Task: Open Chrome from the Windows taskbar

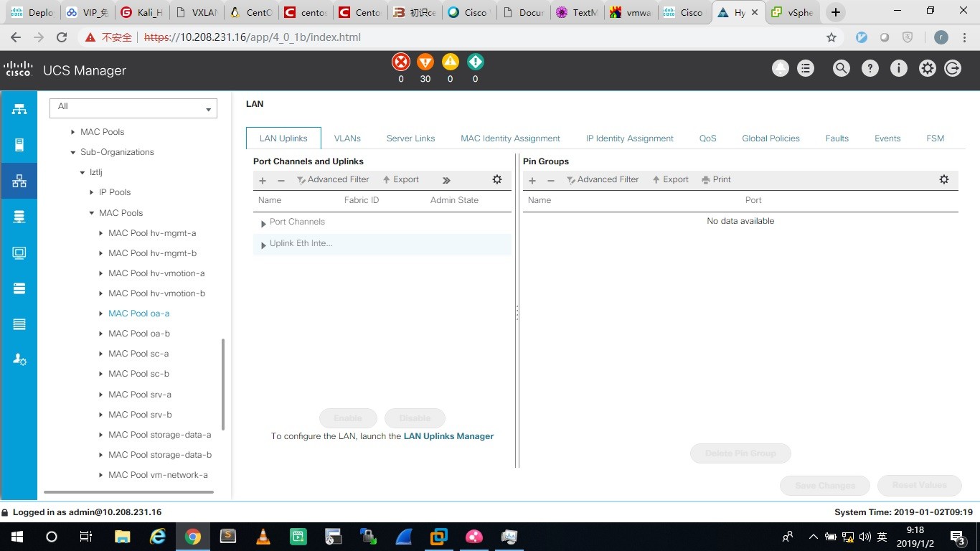Action: pyautogui.click(x=192, y=537)
